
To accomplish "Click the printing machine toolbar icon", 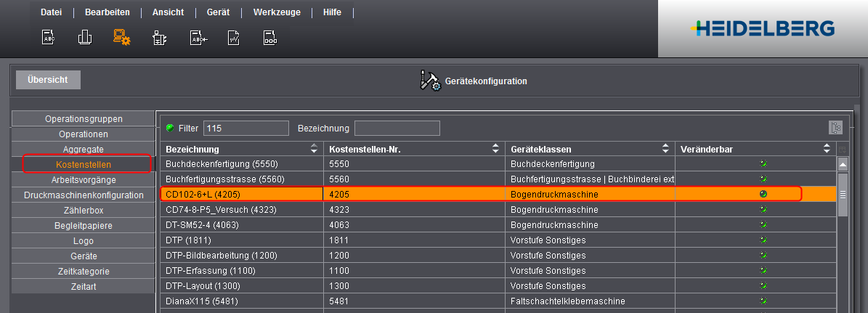I will 159,38.
